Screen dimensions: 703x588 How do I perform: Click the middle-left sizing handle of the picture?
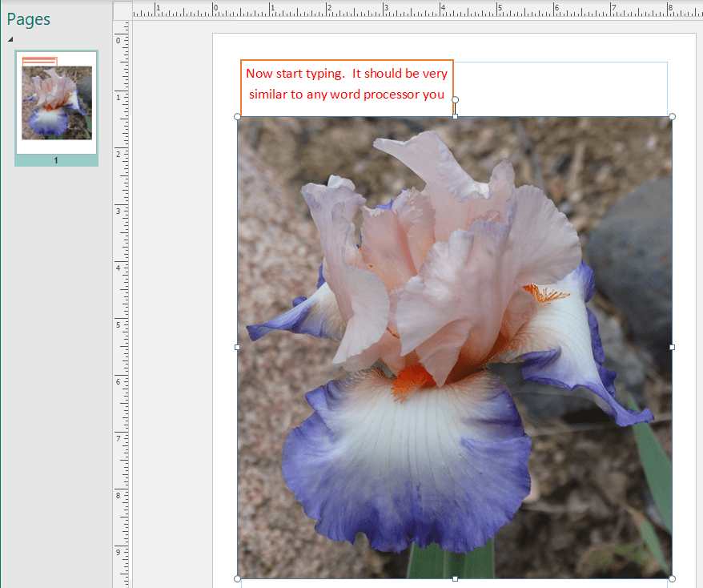238,347
